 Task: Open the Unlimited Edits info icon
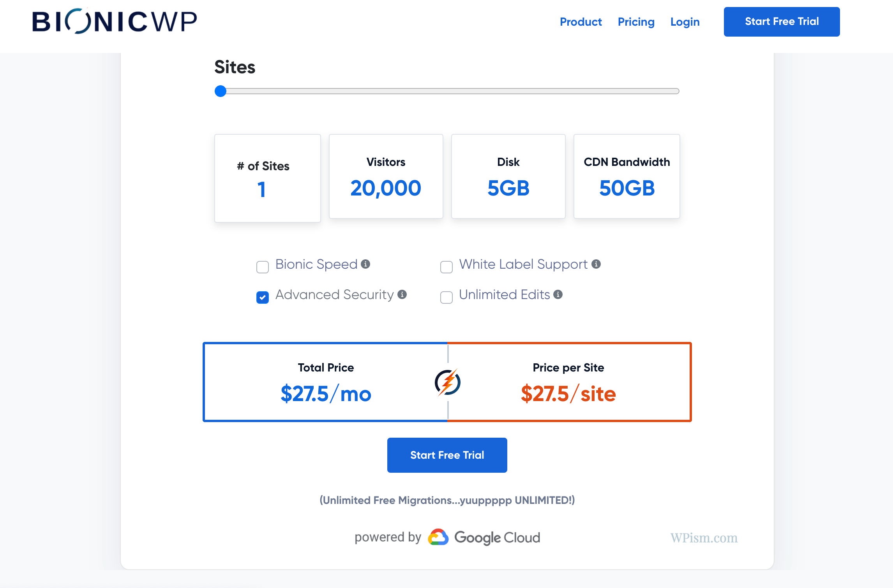pos(559,294)
